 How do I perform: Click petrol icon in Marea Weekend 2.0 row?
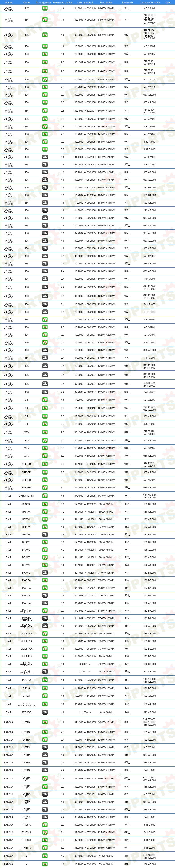pos(45,610)
